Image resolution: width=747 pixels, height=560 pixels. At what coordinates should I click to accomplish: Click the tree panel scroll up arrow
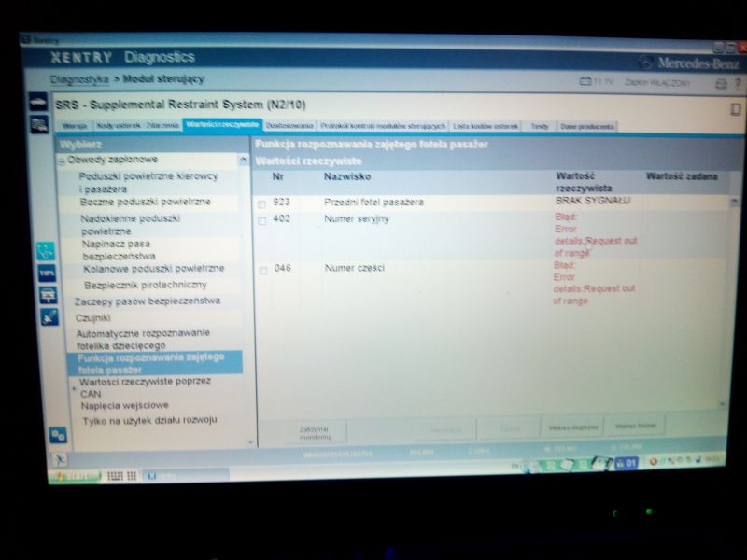[x=244, y=159]
